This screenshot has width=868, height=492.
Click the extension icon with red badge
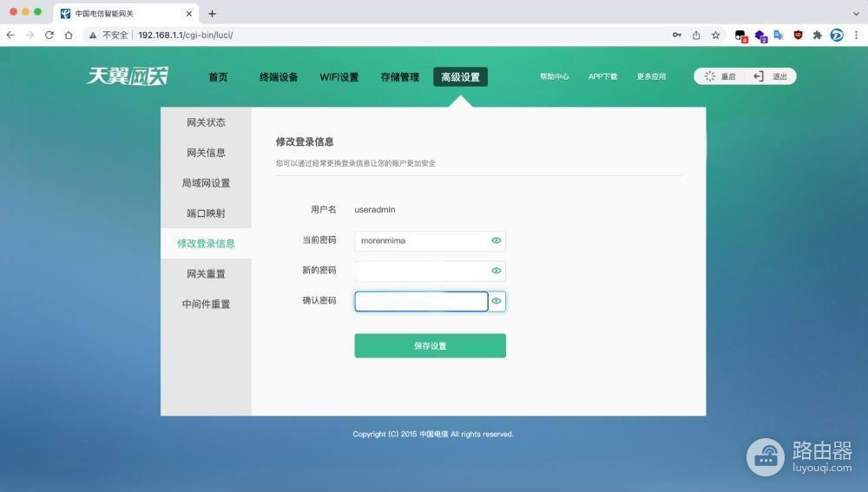point(741,36)
